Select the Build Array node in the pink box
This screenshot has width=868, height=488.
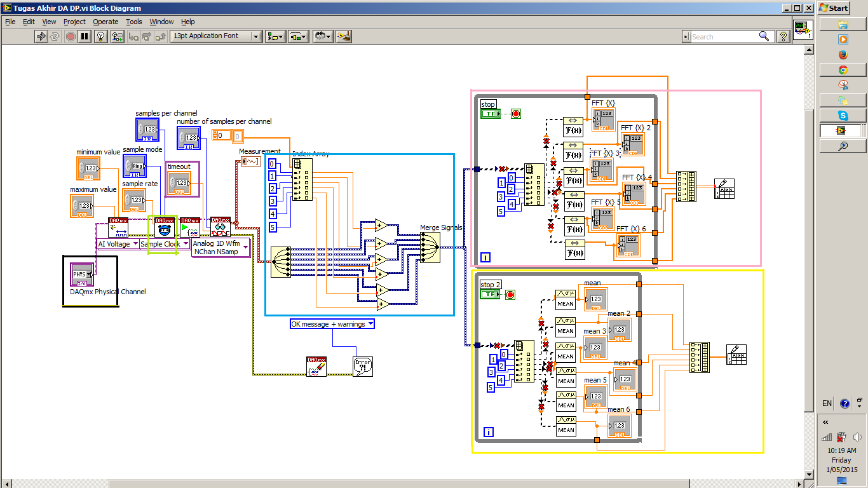[x=686, y=186]
